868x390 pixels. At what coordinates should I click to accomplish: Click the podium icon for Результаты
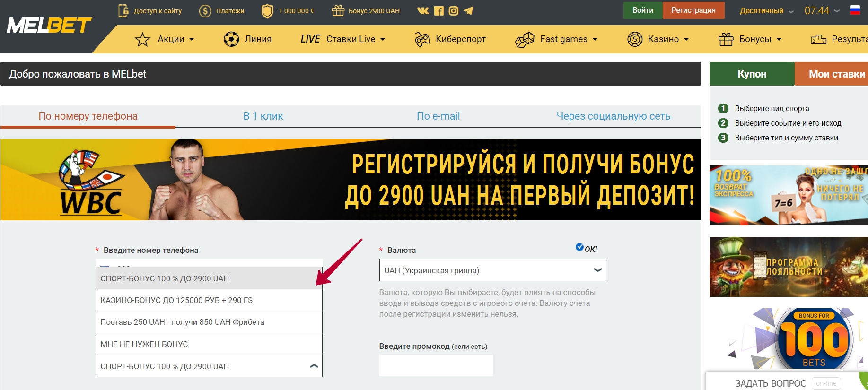[818, 39]
